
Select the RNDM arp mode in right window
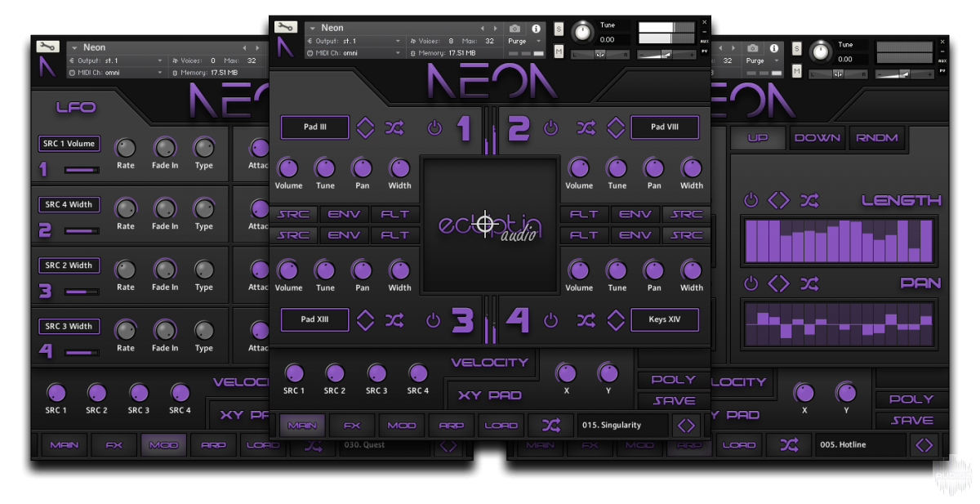point(876,138)
